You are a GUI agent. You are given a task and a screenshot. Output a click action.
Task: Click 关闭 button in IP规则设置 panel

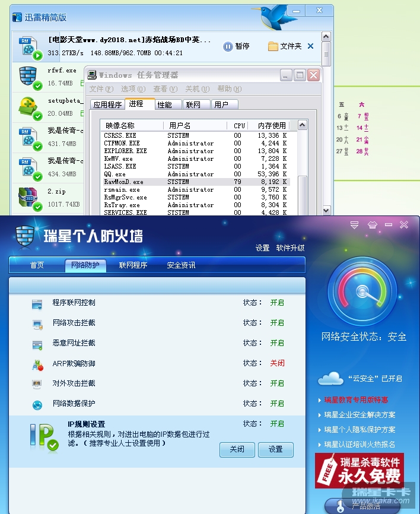237,449
